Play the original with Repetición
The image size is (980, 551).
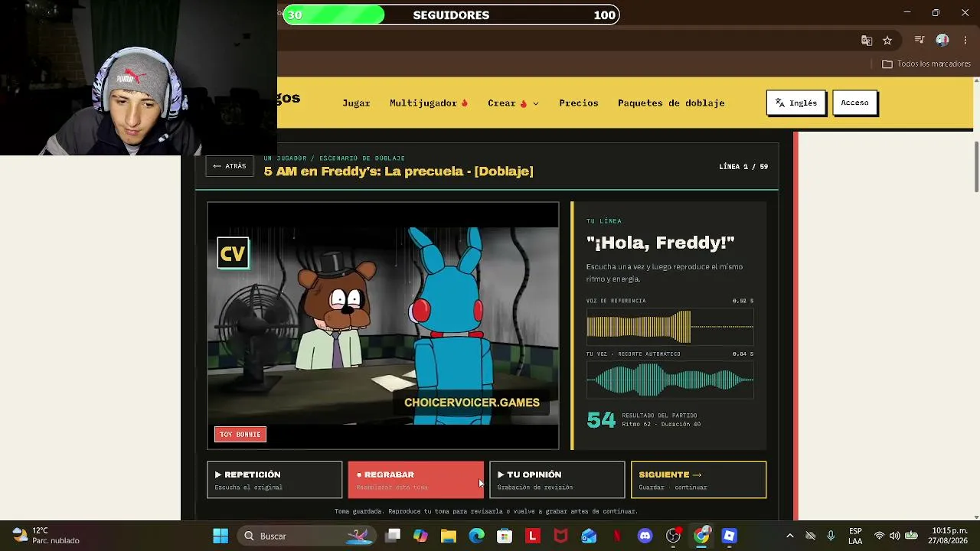click(274, 480)
